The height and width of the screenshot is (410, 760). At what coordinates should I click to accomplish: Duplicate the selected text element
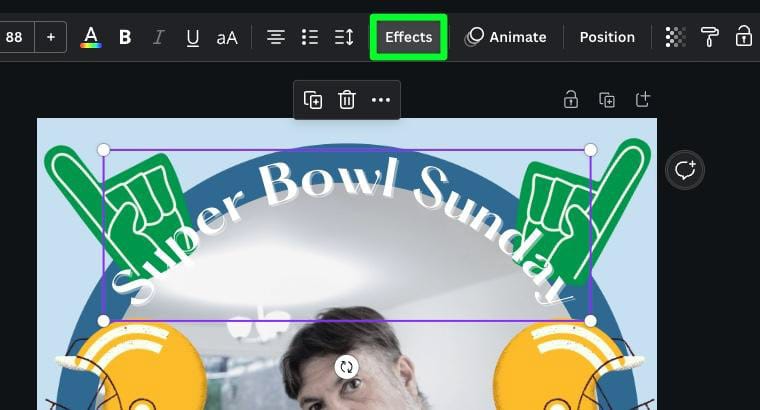313,100
